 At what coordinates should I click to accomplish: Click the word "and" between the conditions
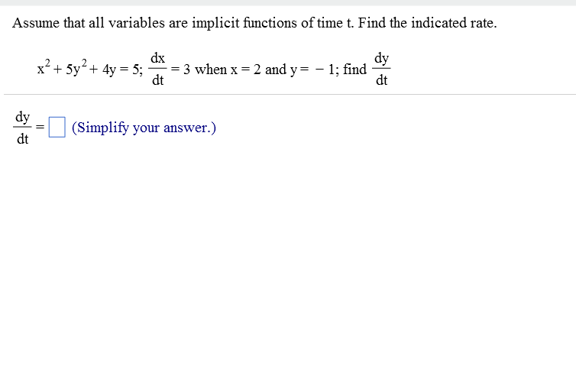pyautogui.click(x=276, y=69)
